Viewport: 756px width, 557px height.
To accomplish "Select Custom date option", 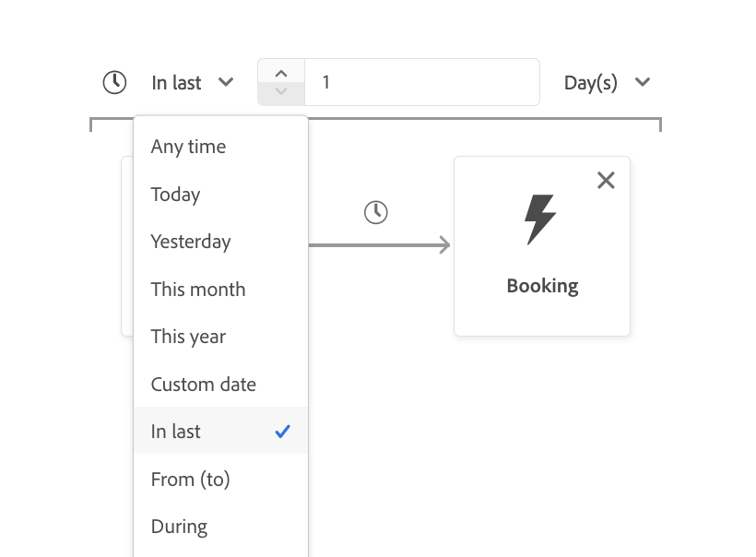I will pos(221,385).
